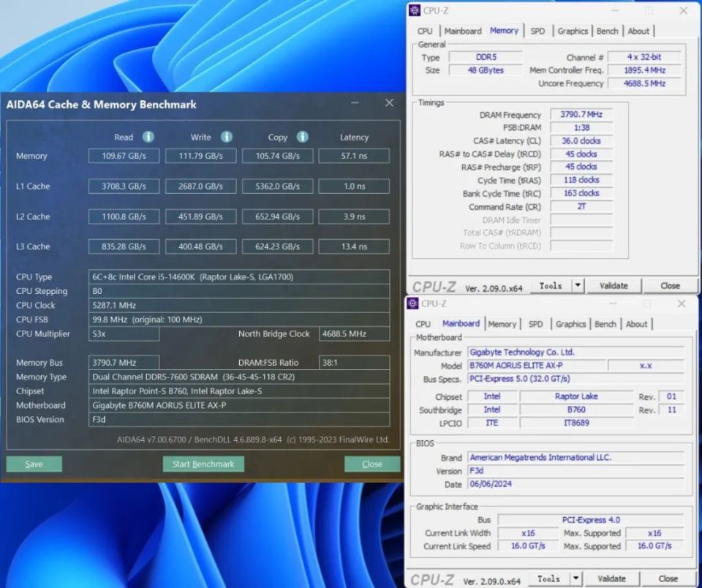Select Mainboard tab in bottom CPU-Z window
This screenshot has width=702, height=588.
[461, 323]
